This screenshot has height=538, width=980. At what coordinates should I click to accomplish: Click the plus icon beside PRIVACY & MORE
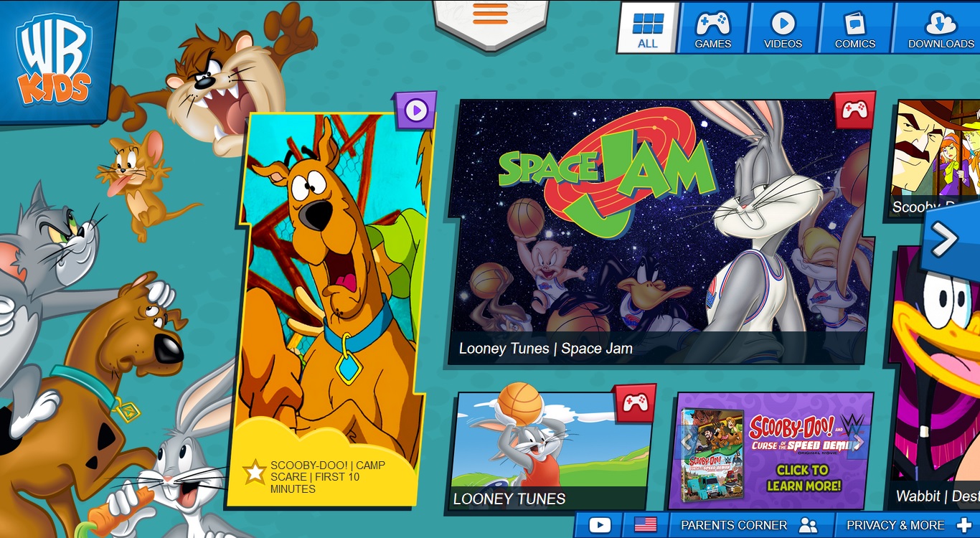click(x=963, y=526)
